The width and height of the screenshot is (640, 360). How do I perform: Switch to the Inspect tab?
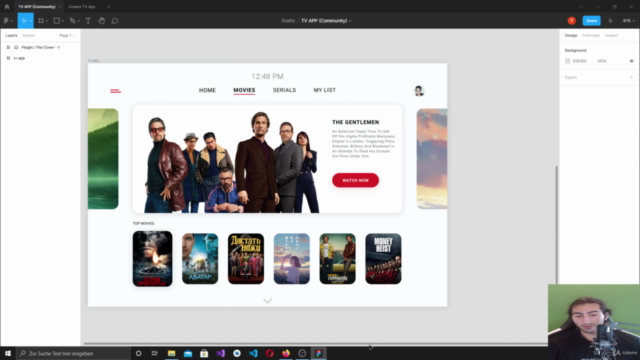point(611,36)
